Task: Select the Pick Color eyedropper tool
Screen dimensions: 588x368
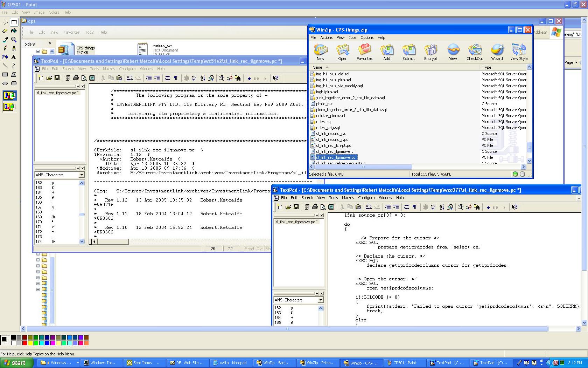Action: pyautogui.click(x=5, y=40)
